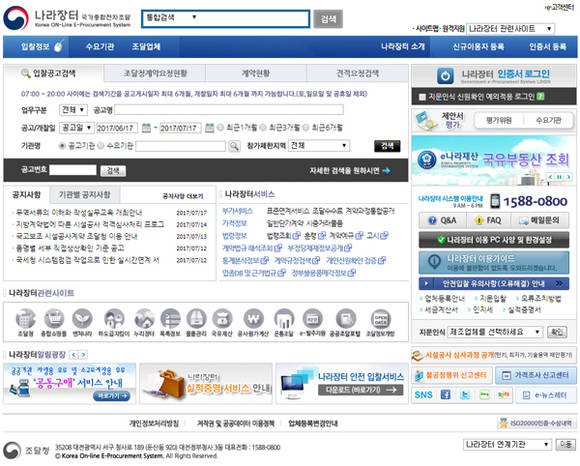Click the 벤처나라 leaf icon
This screenshot has height=466, width=580.
[82, 318]
